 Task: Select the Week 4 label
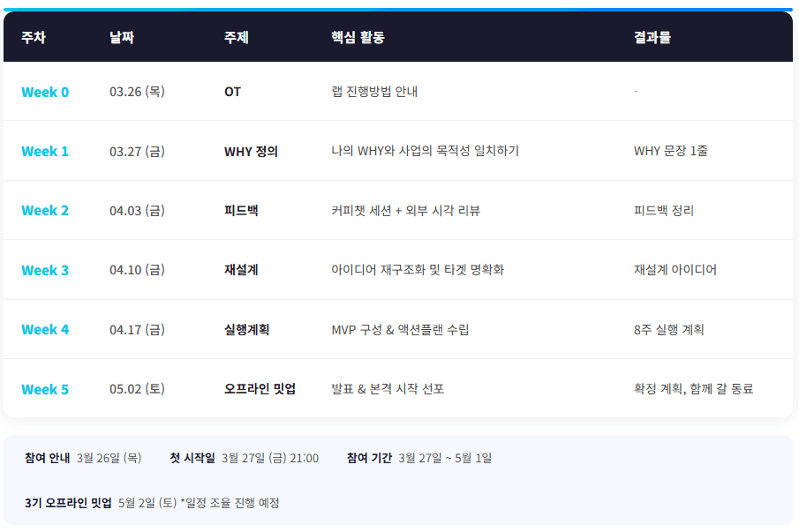45,329
